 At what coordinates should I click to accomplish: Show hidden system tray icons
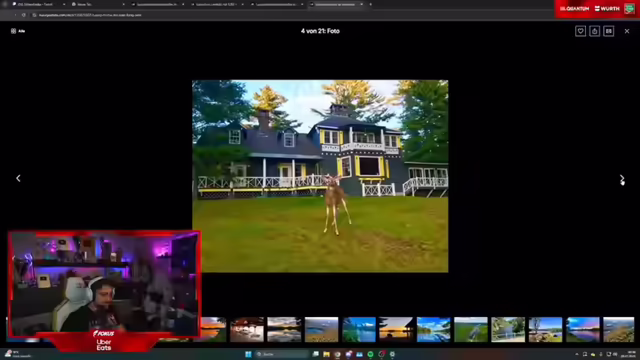[577, 354]
